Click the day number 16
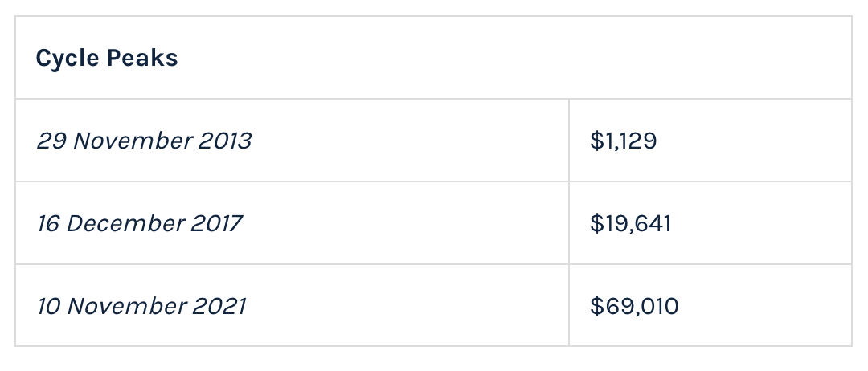Image resolution: width=868 pixels, height=371 pixels. click(48, 223)
